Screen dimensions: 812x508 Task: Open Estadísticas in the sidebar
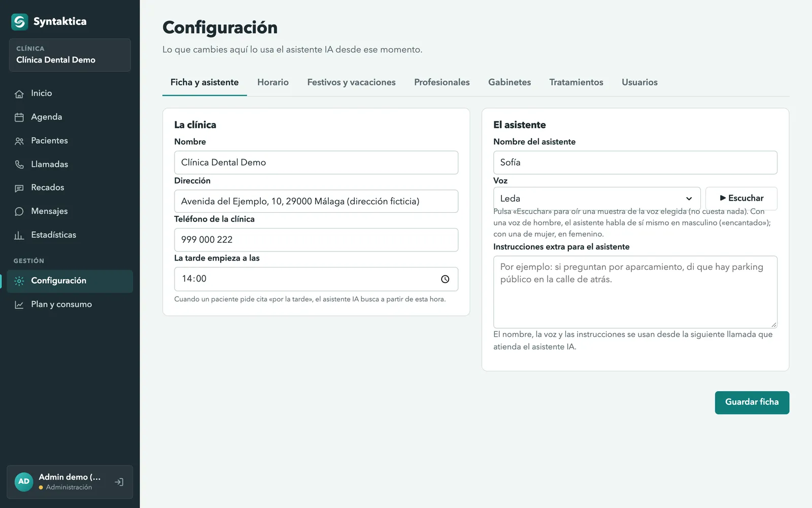[70, 235]
